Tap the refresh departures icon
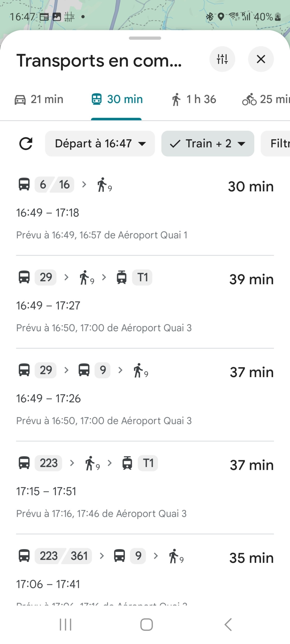 pos(26,143)
